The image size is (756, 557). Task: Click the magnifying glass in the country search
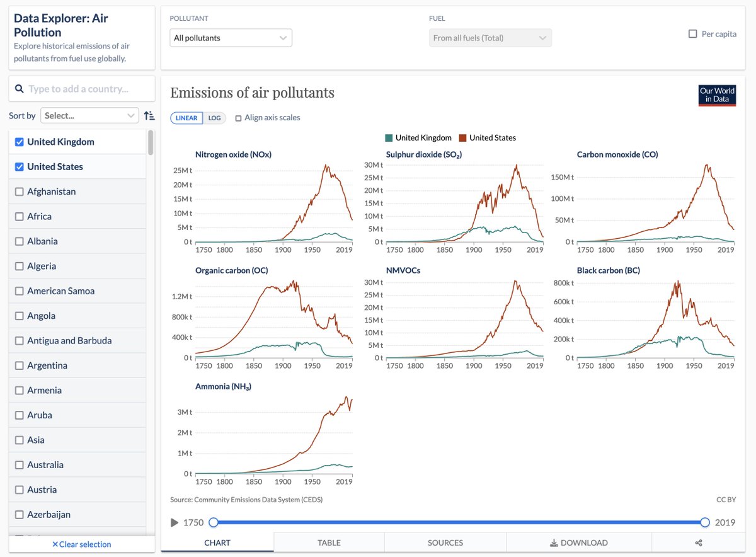[x=20, y=88]
